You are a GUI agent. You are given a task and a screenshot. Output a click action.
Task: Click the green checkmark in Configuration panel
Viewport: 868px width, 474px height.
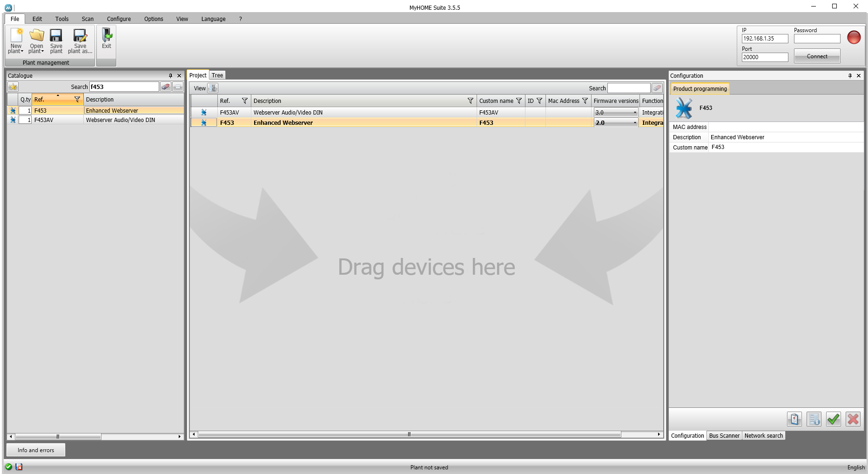pyautogui.click(x=833, y=420)
